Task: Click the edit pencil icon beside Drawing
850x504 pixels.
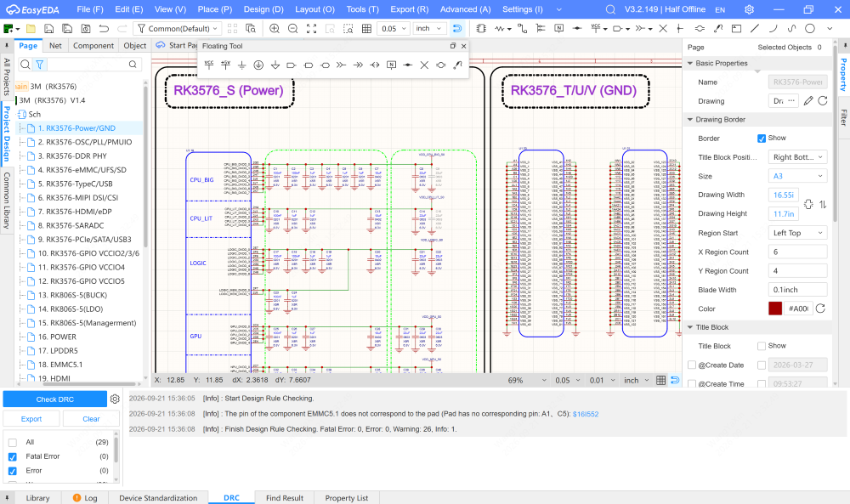Action: [808, 101]
